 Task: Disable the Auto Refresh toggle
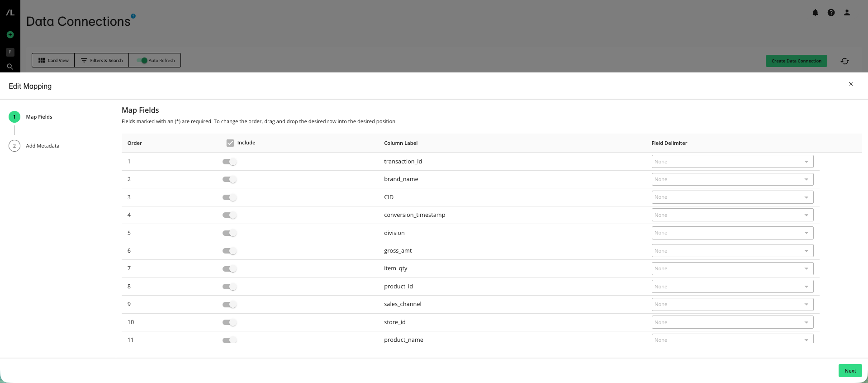[x=143, y=60]
